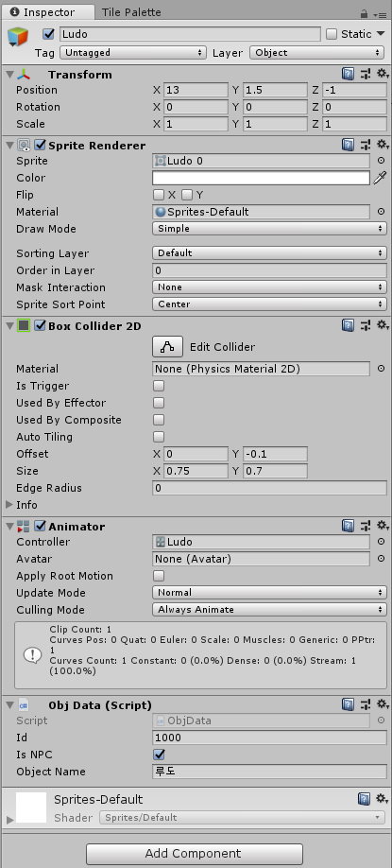The image size is (392, 868).
Task: Switch to the Tile Palette tab
Action: coord(131,12)
